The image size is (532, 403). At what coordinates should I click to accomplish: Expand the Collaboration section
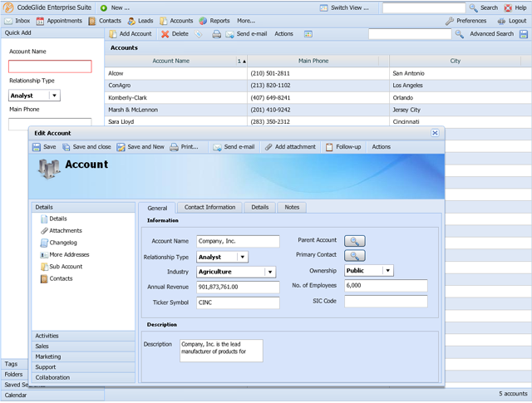click(x=83, y=377)
